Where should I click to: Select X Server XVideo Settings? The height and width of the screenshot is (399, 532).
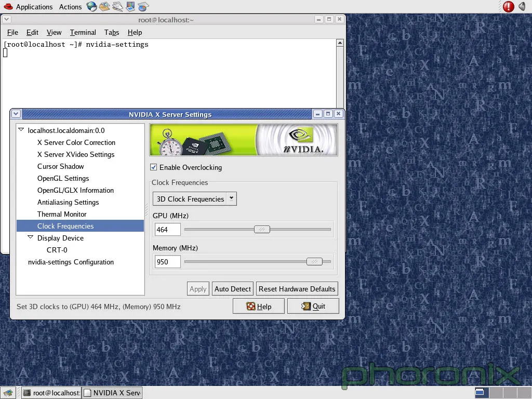tap(76, 154)
